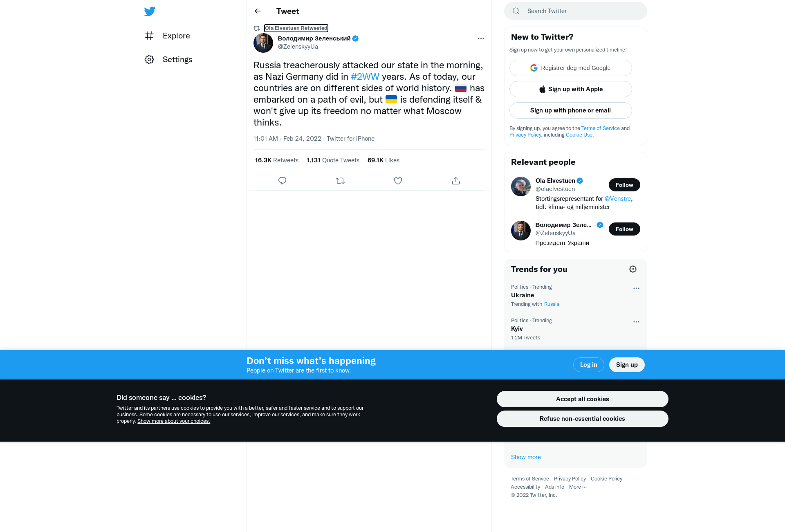Follow @ZelenskyyUa in Relevant people
The image size is (785, 532).
coord(624,229)
